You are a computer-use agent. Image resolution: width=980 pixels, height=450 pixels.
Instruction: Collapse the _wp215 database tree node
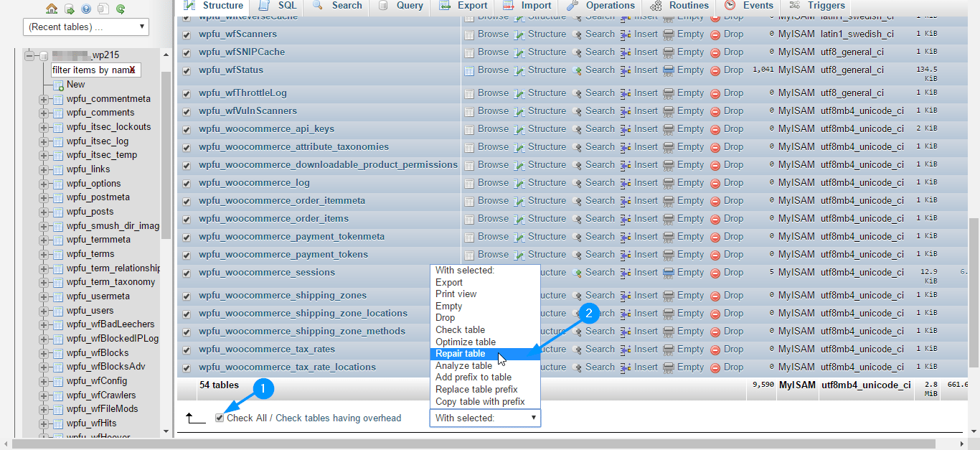[29, 55]
